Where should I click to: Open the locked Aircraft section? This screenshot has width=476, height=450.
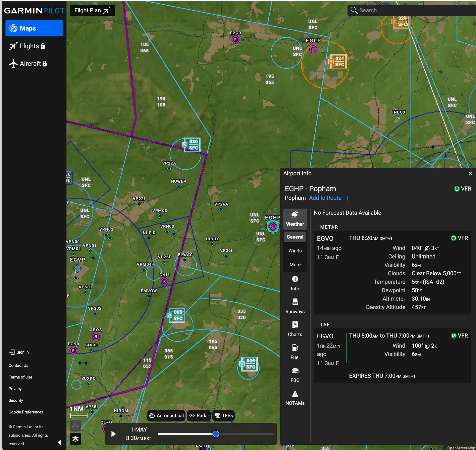pos(28,64)
